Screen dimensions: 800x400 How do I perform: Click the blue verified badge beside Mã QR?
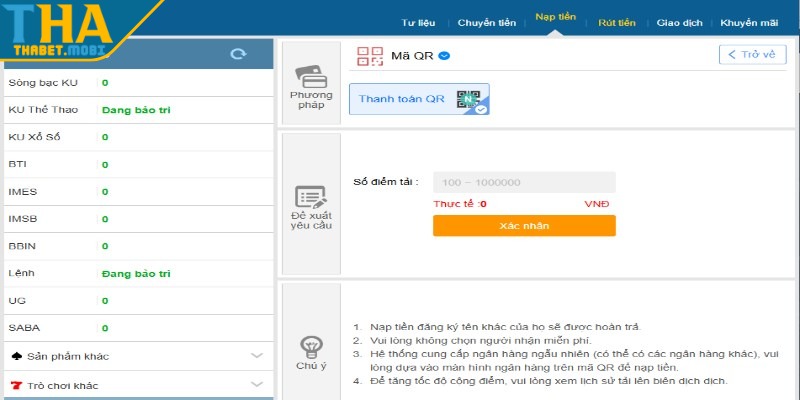tap(444, 55)
